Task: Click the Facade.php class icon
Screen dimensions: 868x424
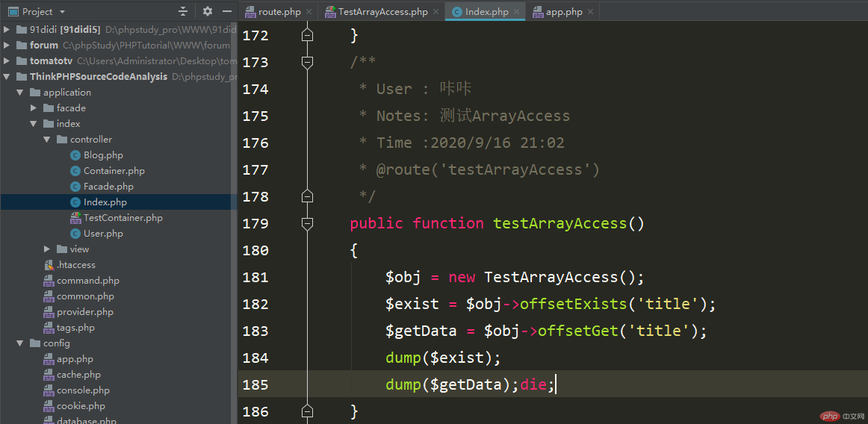Action: coord(75,187)
